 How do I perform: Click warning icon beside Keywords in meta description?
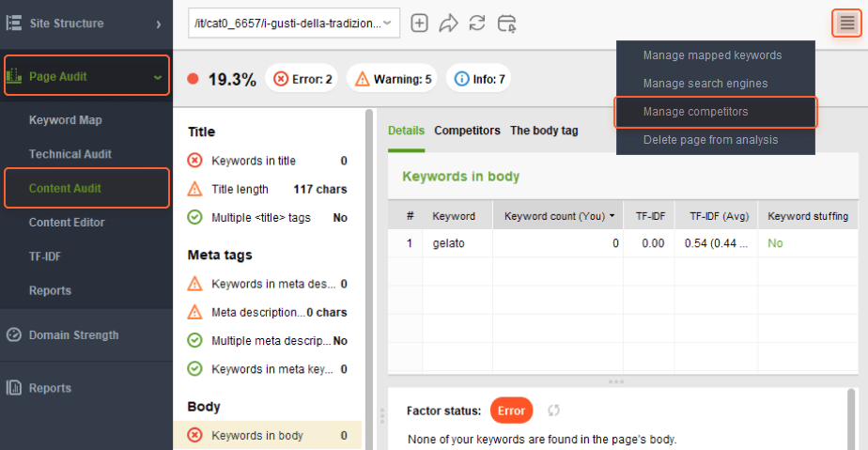194,284
